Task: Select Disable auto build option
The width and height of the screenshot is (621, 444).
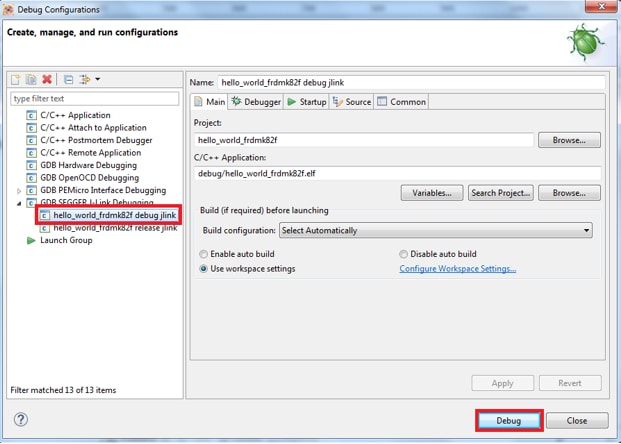Action: point(404,254)
